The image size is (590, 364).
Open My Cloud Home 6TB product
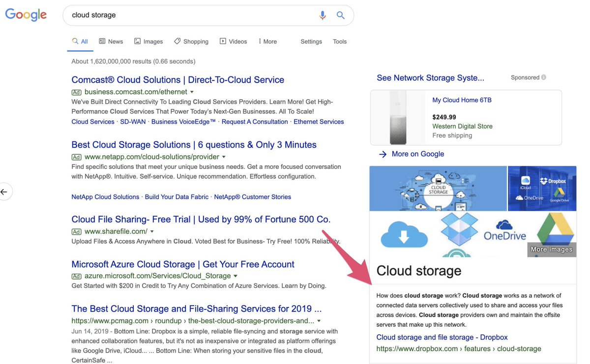tap(462, 100)
